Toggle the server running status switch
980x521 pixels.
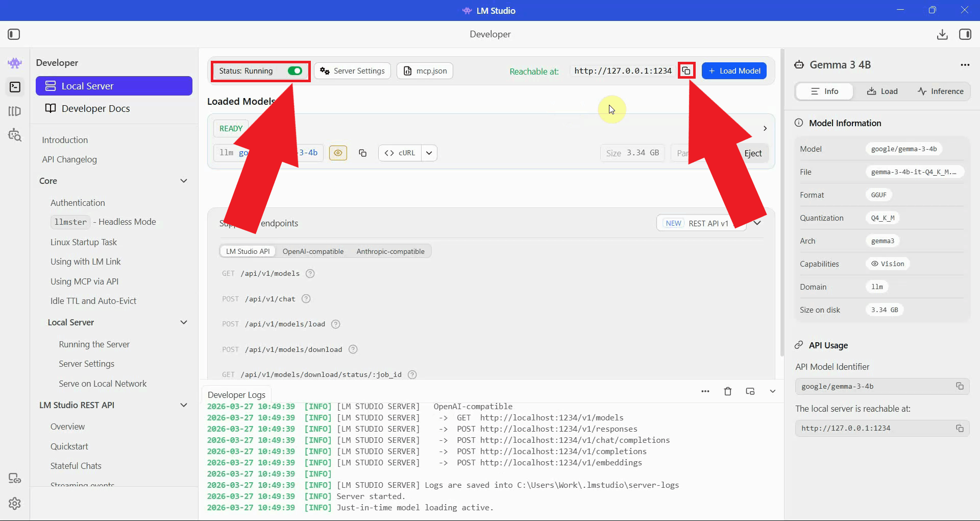click(295, 71)
